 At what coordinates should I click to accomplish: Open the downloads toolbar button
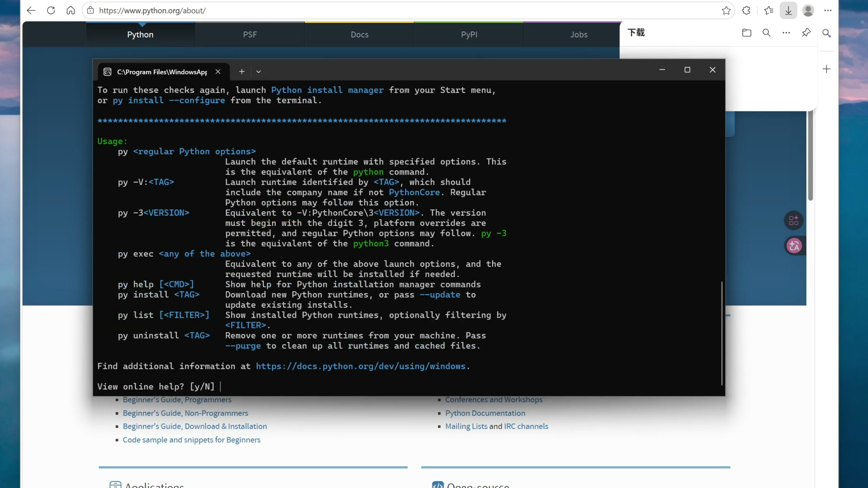(788, 10)
